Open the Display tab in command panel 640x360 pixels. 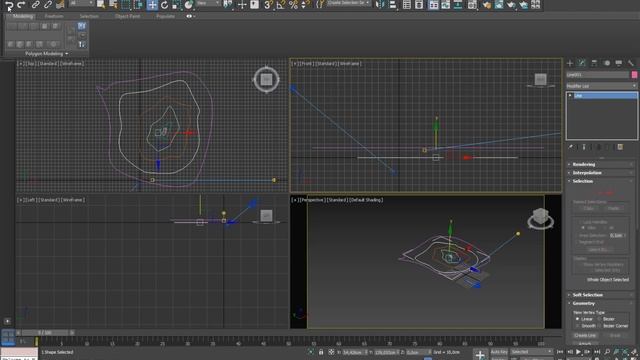(x=619, y=63)
